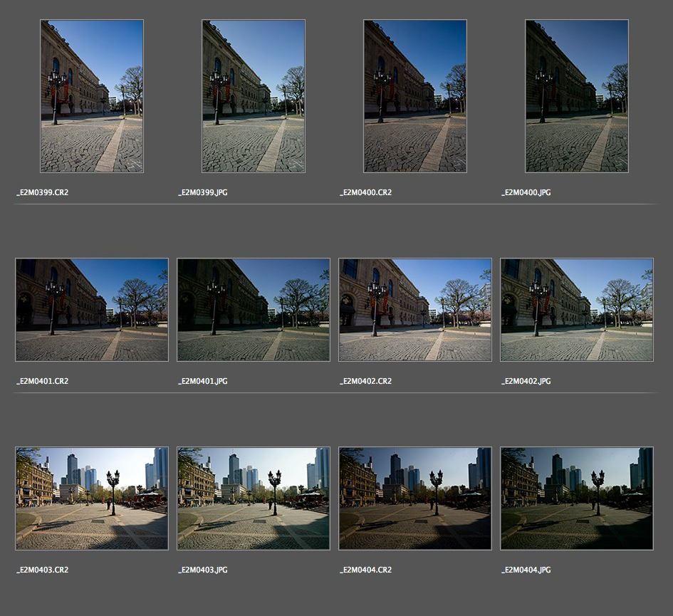Select the _E2M0404.CR2 dark skyline thumbnail
673x616 pixels.
(x=415, y=498)
